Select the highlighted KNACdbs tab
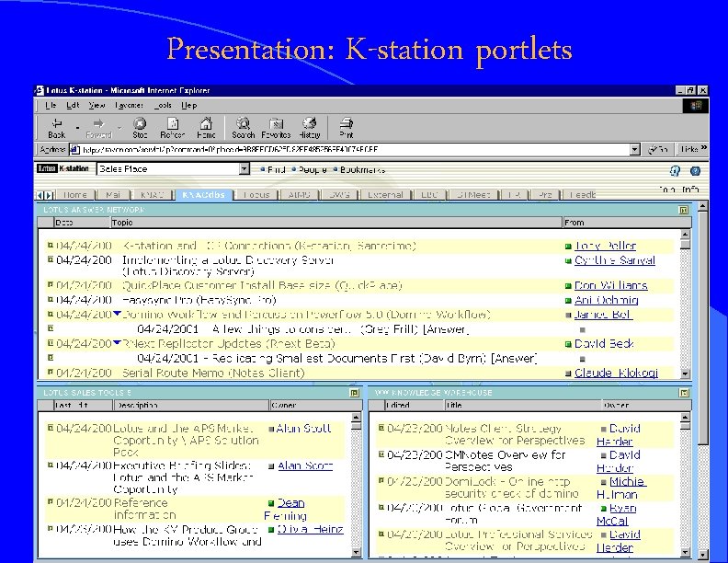Viewport: 728px width, 563px height. tap(203, 195)
